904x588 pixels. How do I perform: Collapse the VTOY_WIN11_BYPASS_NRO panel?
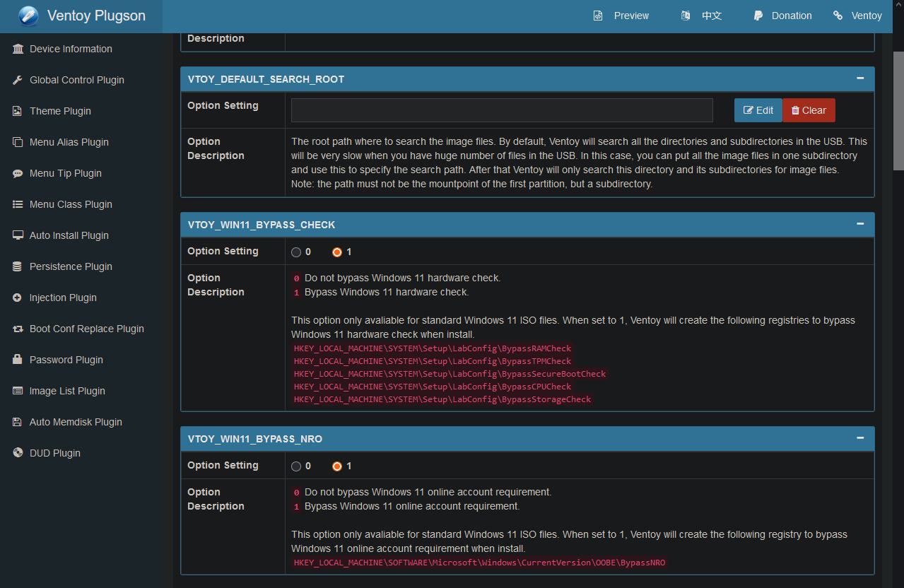[860, 438]
